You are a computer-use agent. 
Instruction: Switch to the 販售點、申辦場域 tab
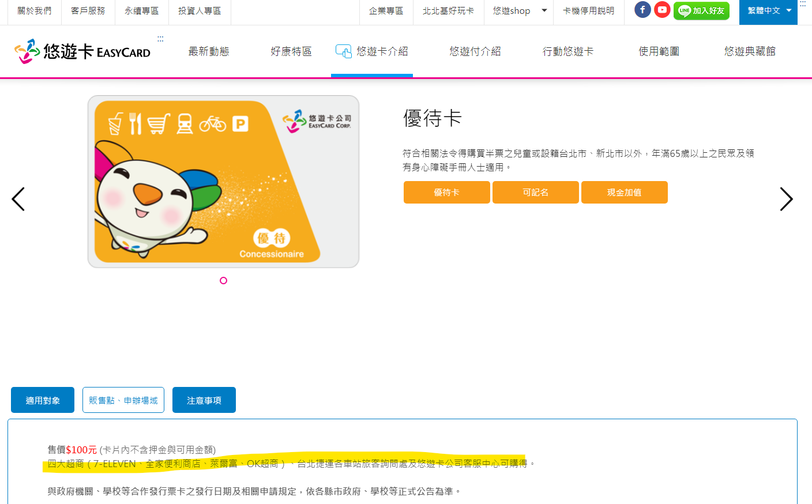click(123, 400)
